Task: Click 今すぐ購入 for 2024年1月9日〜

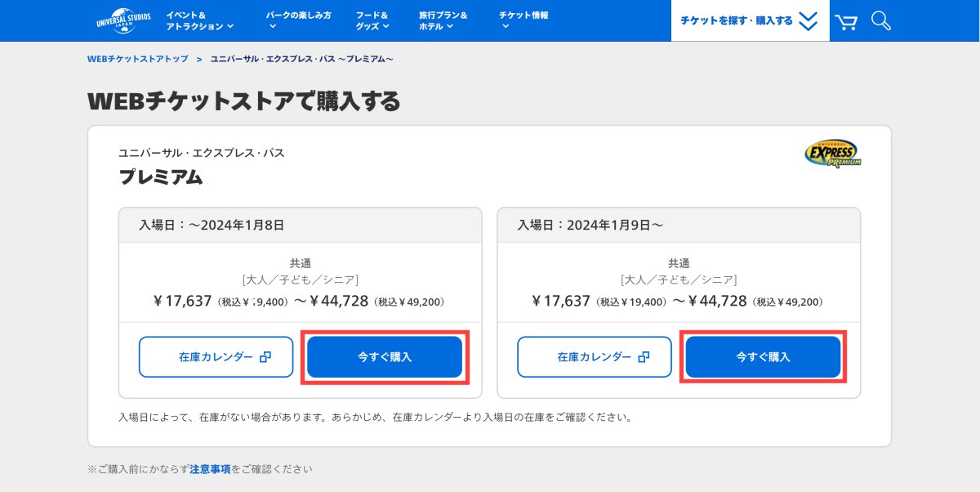Action: tap(764, 357)
